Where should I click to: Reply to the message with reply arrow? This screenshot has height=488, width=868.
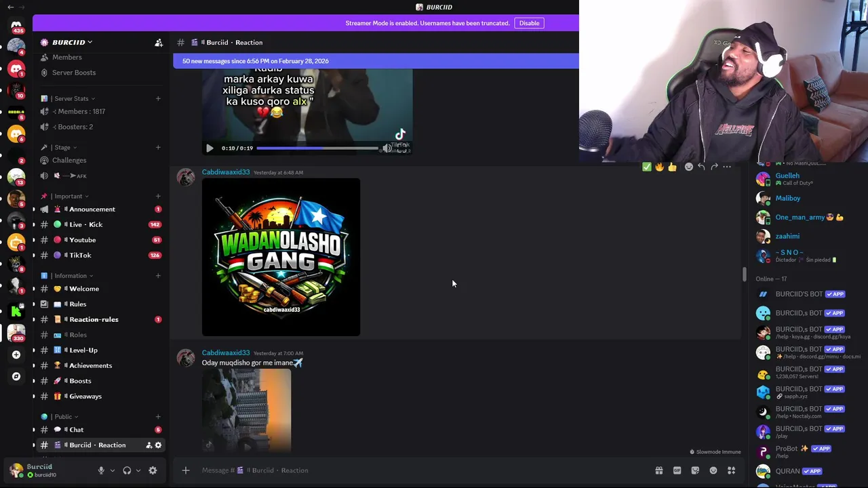point(701,167)
